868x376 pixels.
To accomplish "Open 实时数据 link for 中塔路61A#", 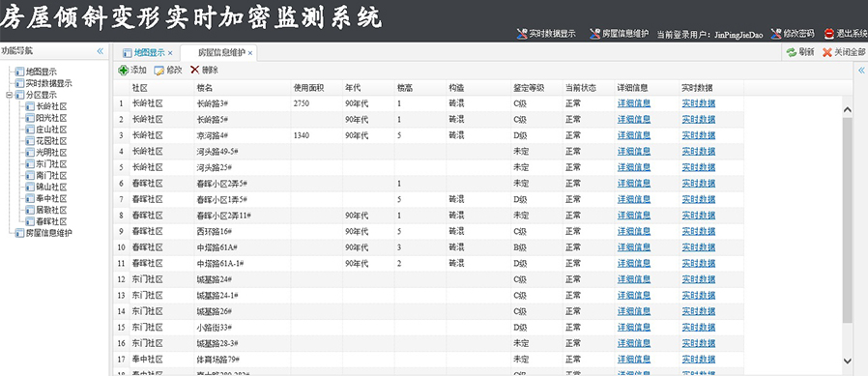I will (x=699, y=247).
